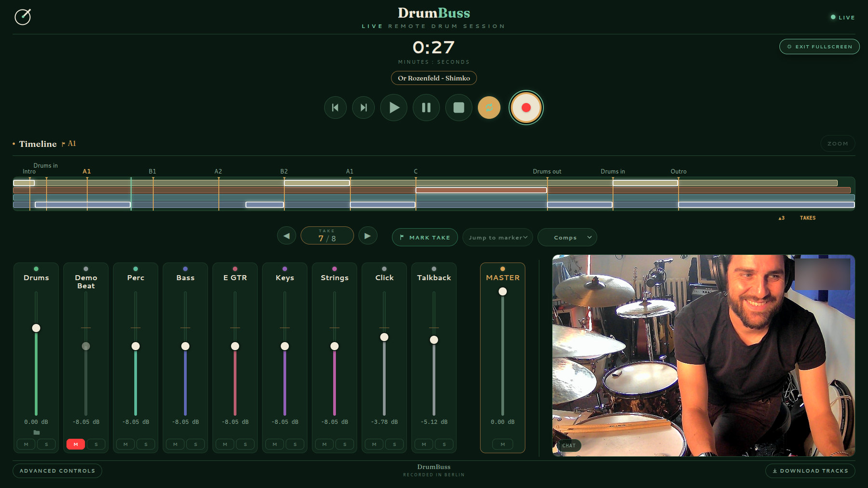Image resolution: width=868 pixels, height=488 pixels.
Task: Click the Zoom timeline button
Action: point(838,144)
